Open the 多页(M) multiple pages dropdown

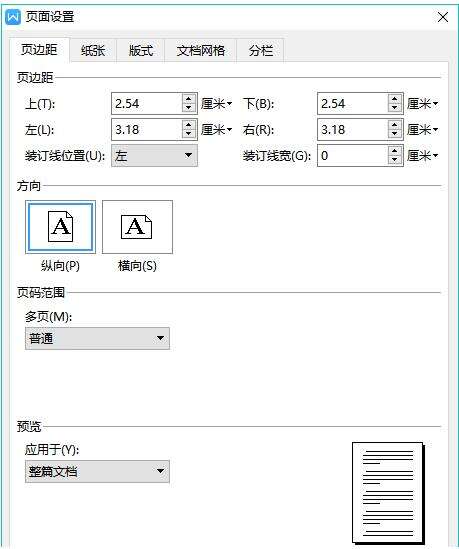(97, 338)
